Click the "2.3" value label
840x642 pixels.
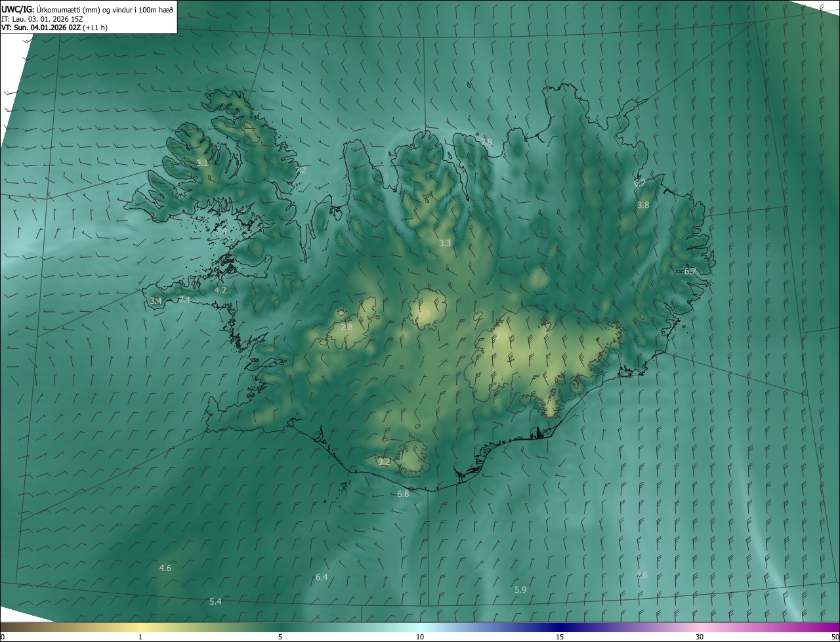point(501,336)
